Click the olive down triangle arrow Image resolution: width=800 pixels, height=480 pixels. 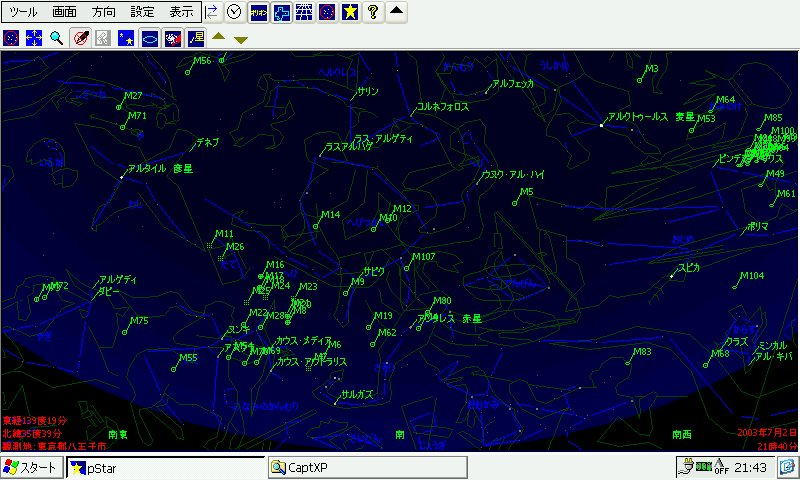[241, 40]
